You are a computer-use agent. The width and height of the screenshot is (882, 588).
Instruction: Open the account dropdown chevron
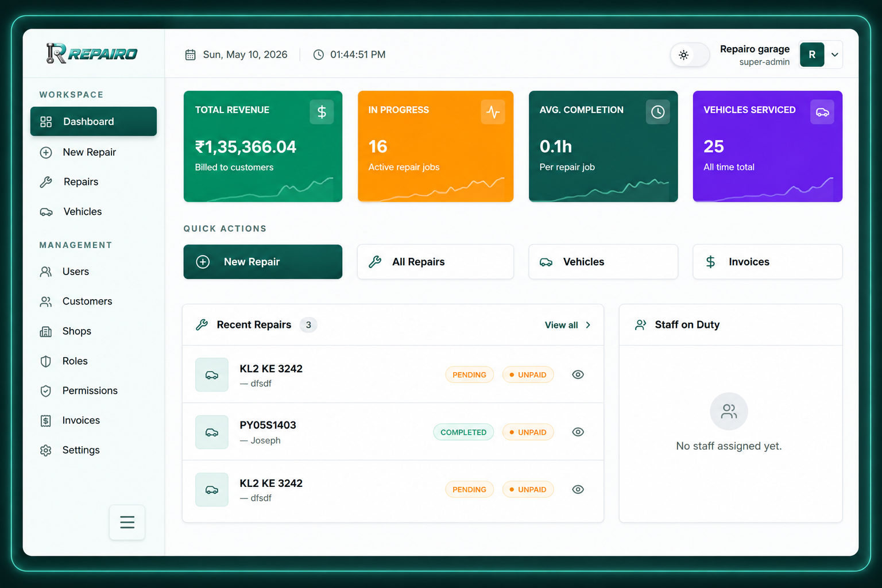pyautogui.click(x=835, y=55)
